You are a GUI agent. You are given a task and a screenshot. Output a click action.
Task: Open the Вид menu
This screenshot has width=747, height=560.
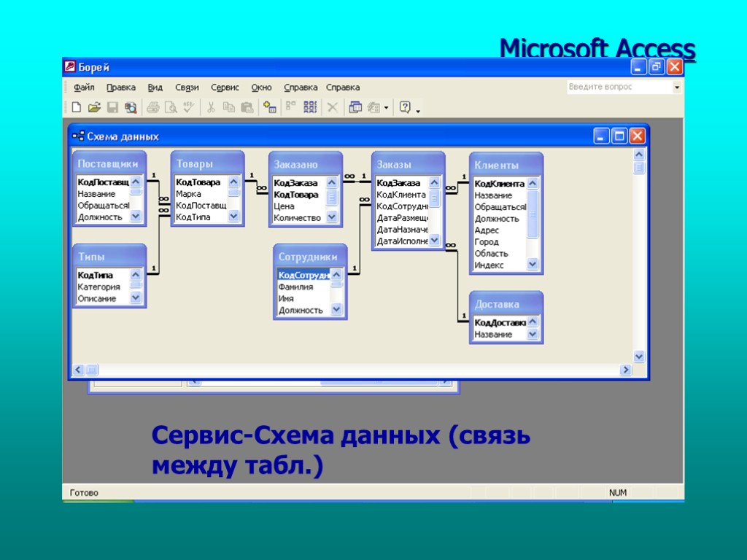[155, 87]
